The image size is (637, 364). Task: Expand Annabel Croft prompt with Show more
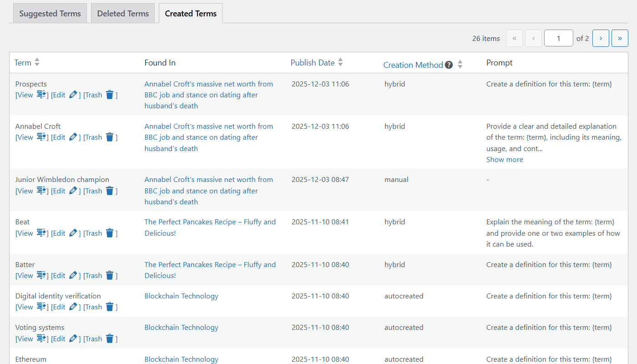(505, 160)
